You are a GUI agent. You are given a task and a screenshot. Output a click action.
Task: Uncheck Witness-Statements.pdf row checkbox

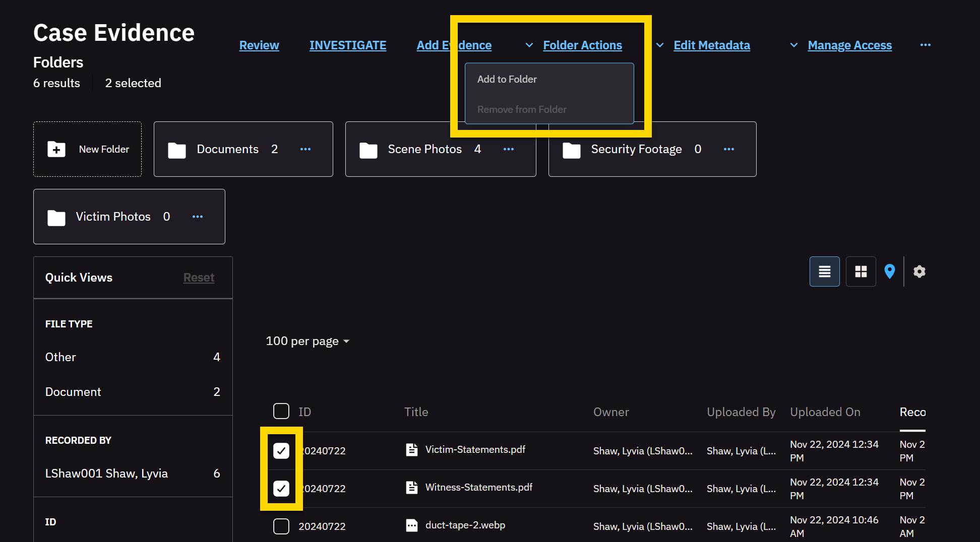tap(281, 488)
